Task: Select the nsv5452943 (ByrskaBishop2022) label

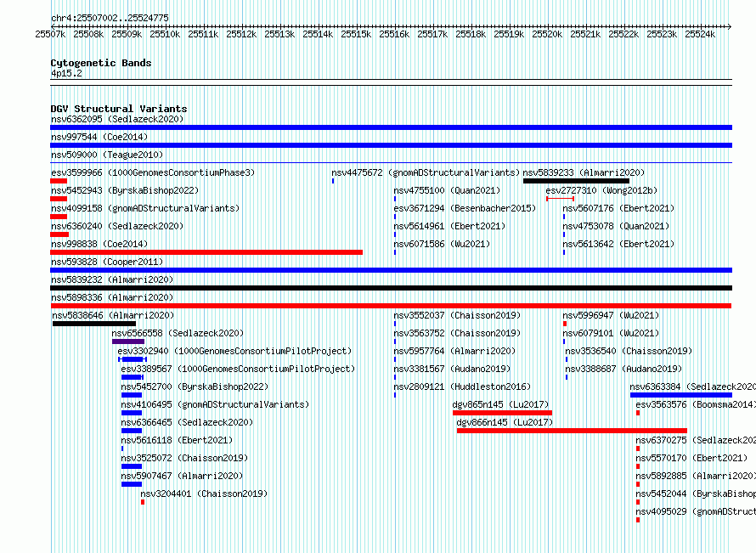Action: [125, 190]
